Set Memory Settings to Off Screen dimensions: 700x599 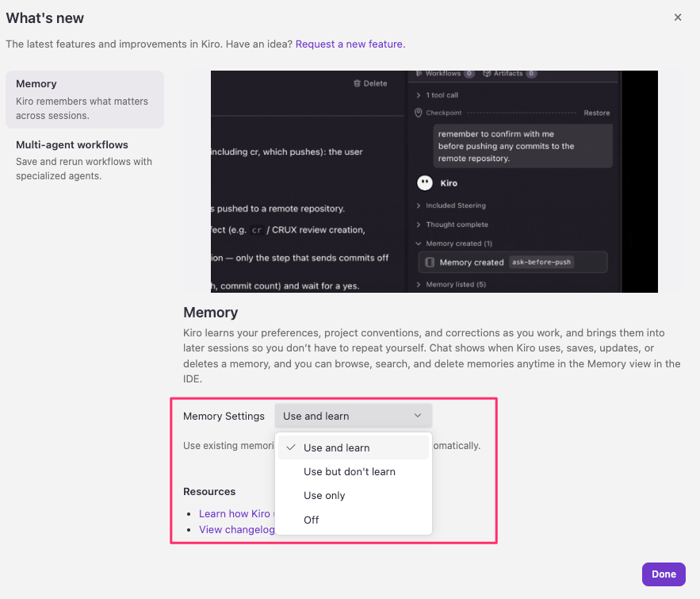(353, 520)
